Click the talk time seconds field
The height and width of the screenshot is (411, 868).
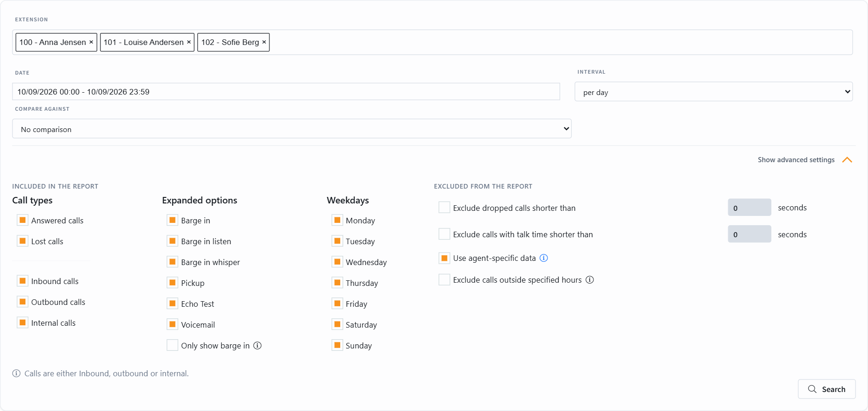pos(749,234)
